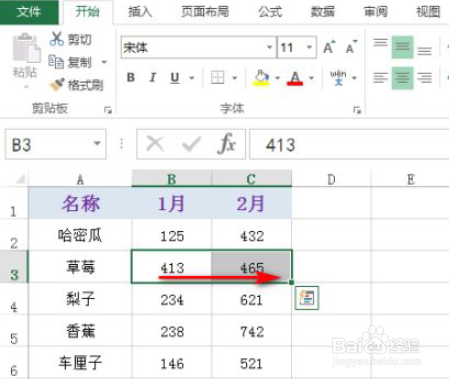The height and width of the screenshot is (379, 449).
Task: Switch to the 开始 Home tab
Action: click(x=87, y=12)
